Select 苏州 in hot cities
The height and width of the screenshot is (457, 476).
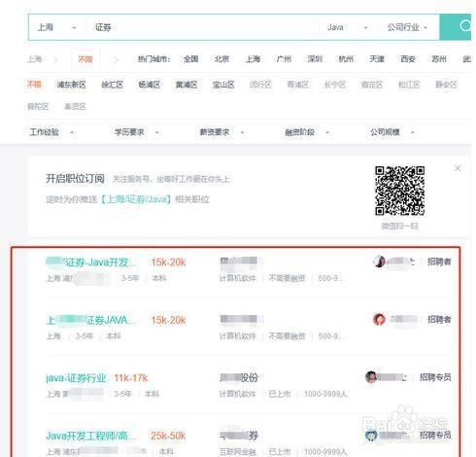point(439,59)
